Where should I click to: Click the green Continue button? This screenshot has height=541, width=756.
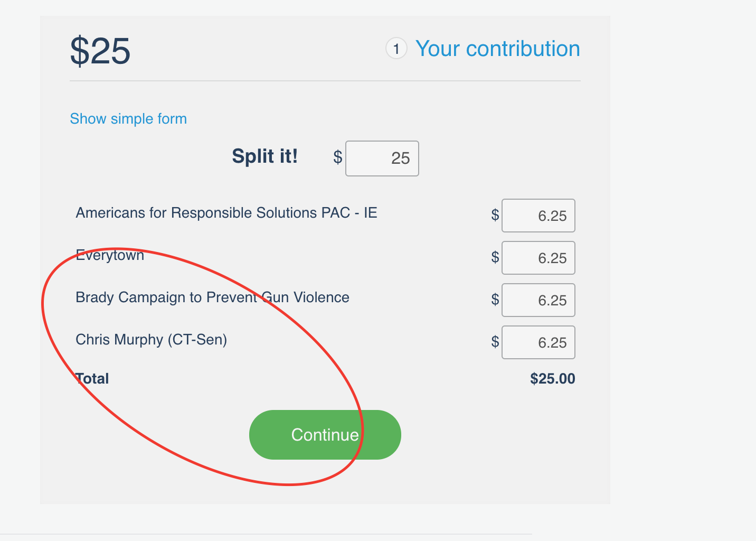click(325, 435)
